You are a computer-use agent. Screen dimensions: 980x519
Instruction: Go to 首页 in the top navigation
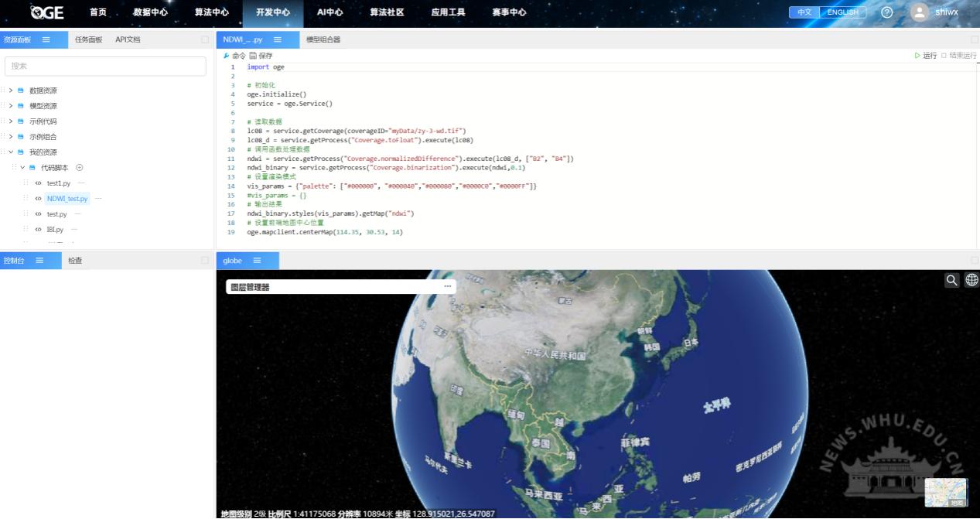tap(98, 12)
